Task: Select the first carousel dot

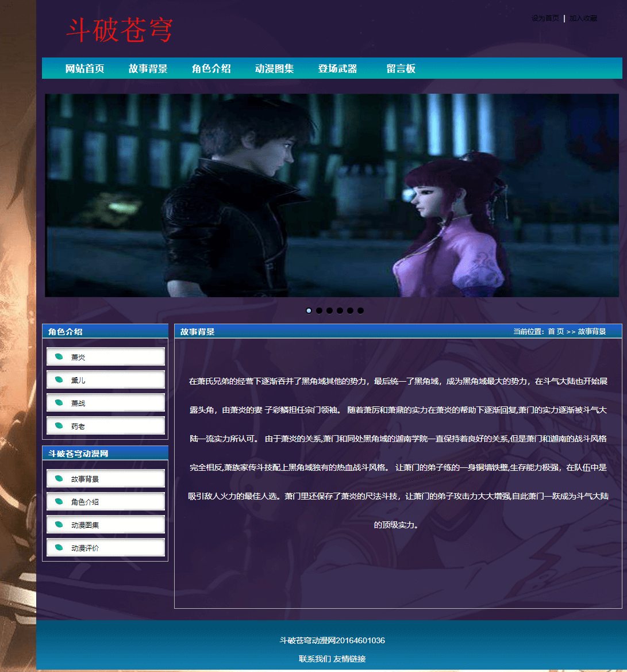Action: click(309, 311)
